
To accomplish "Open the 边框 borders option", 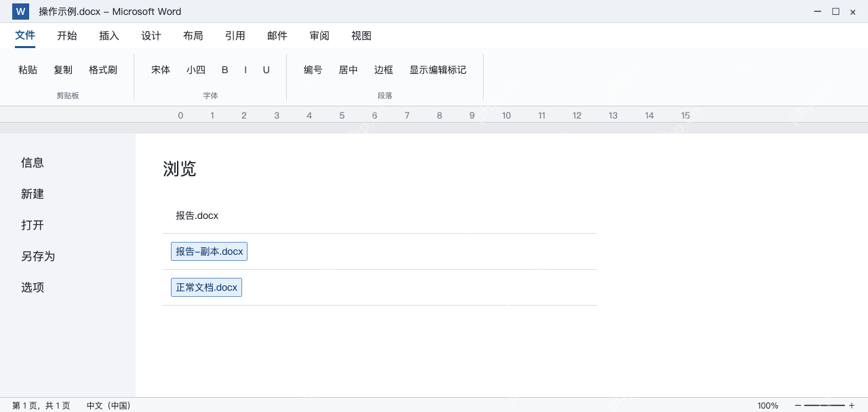I will point(384,70).
